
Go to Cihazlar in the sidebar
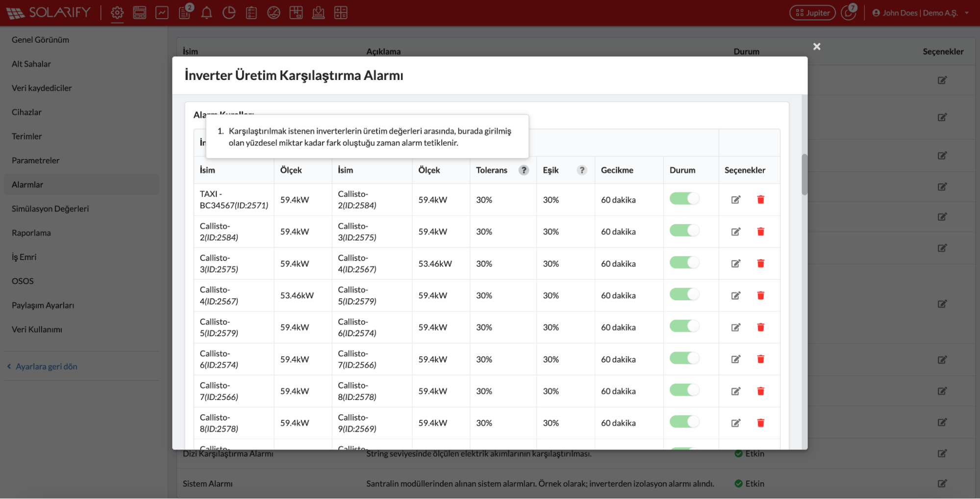(26, 112)
